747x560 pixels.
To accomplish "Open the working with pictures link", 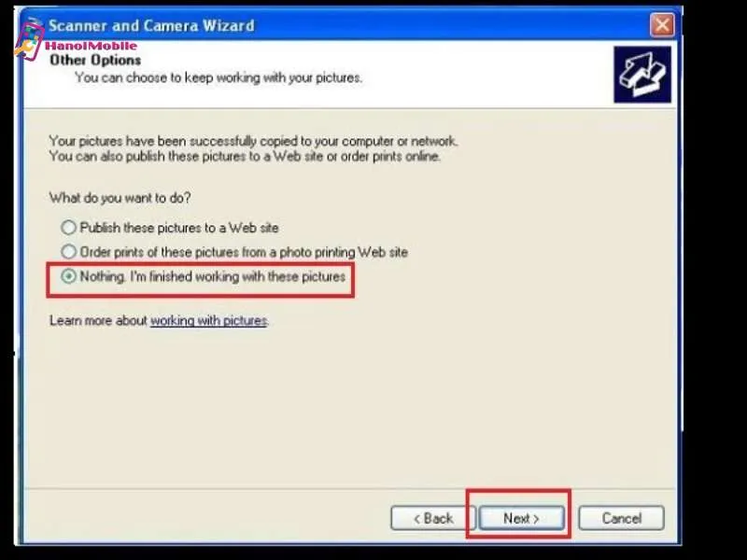I will [x=208, y=320].
